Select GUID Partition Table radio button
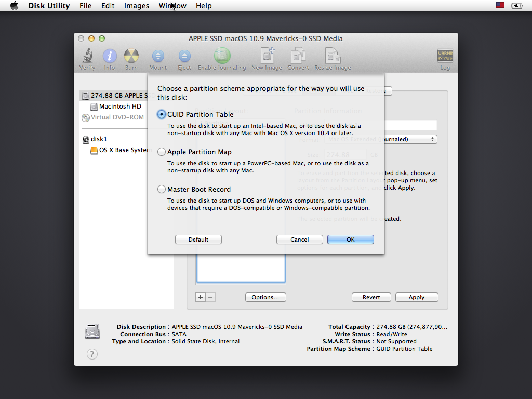Screen dimensions: 532x399 pos(162,114)
